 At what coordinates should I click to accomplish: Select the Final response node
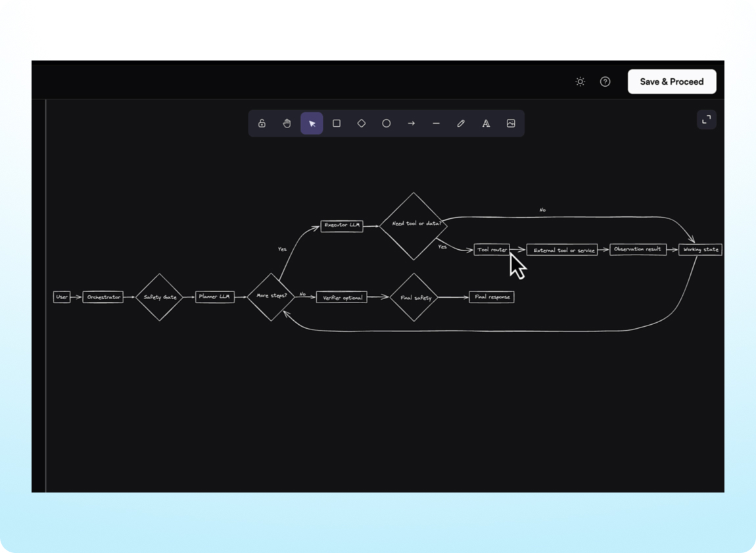[x=492, y=297]
